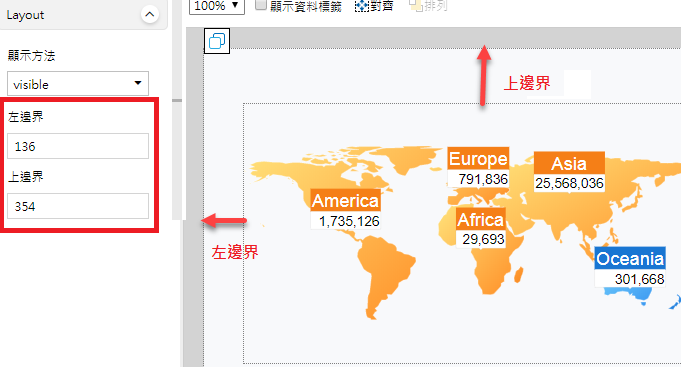Select the Africa label on the map

[x=480, y=219]
